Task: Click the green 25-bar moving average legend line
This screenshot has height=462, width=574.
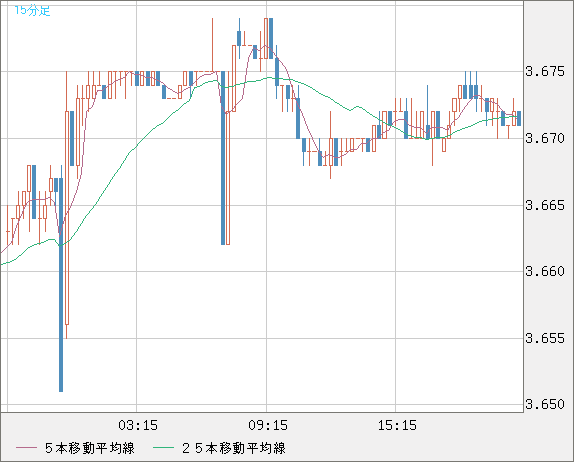Action: (163, 448)
